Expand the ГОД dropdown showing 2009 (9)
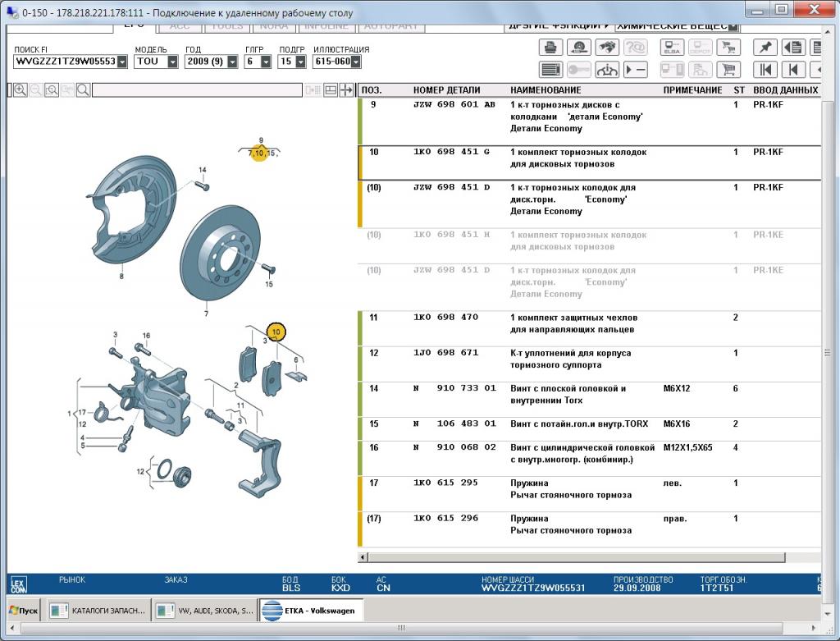The height and width of the screenshot is (641, 840). (232, 62)
